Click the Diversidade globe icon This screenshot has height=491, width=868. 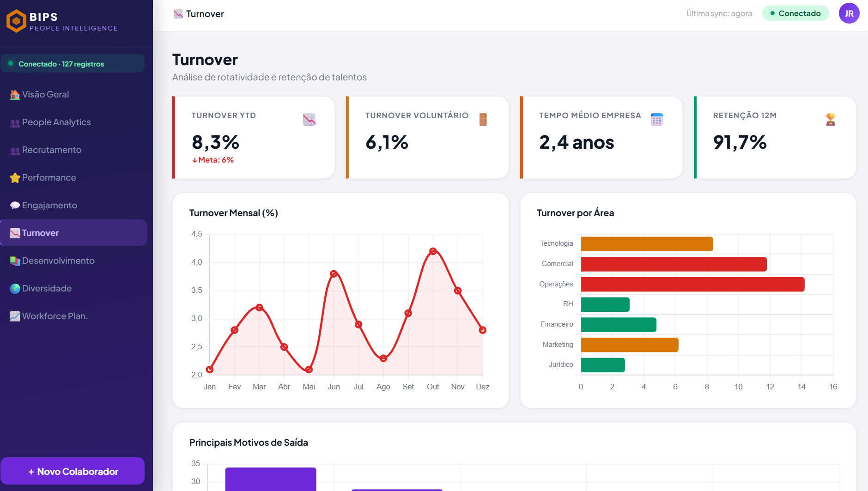tap(15, 289)
